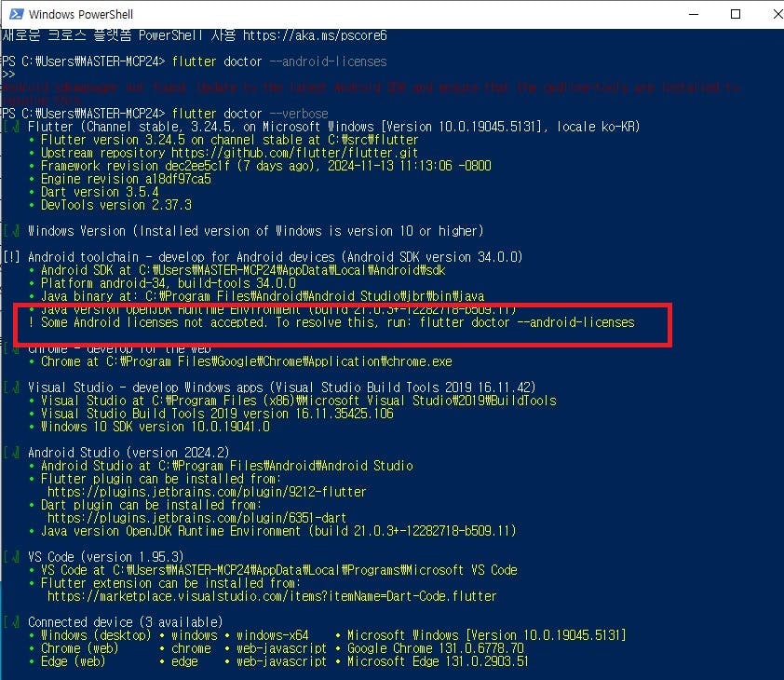Close the Windows PowerShell window
Image resolution: width=784 pixels, height=680 pixels.
click(777, 14)
